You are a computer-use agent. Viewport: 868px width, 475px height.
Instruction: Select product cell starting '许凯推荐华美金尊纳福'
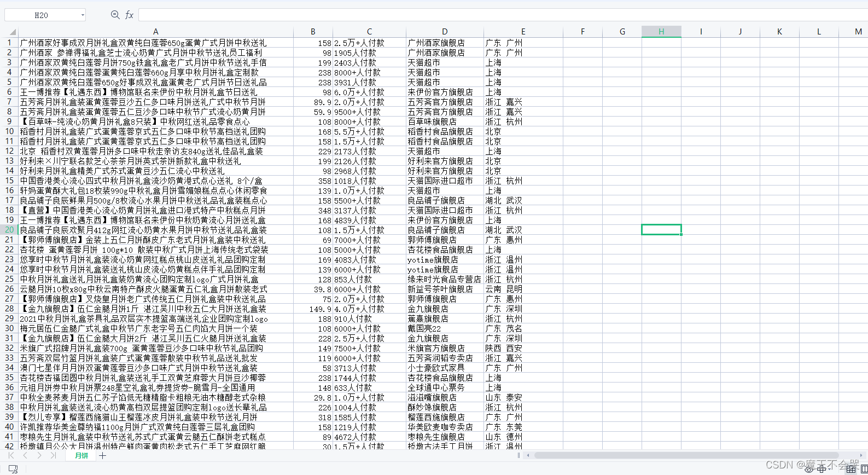coord(155,427)
